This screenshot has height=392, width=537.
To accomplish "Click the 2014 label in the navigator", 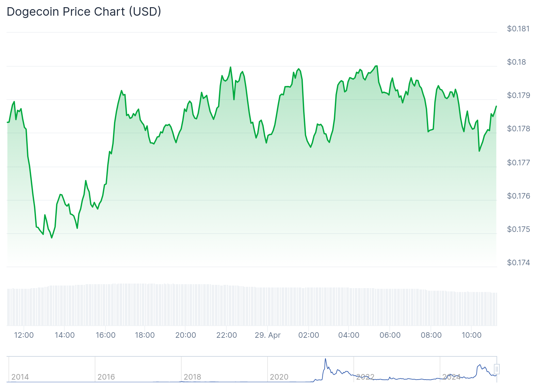I will pyautogui.click(x=20, y=377).
